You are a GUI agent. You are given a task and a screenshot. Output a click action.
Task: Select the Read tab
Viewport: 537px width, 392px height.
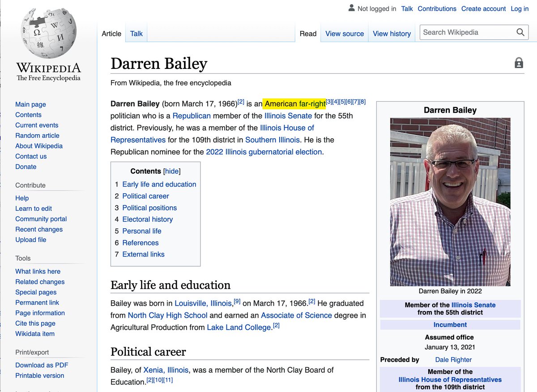click(x=308, y=34)
